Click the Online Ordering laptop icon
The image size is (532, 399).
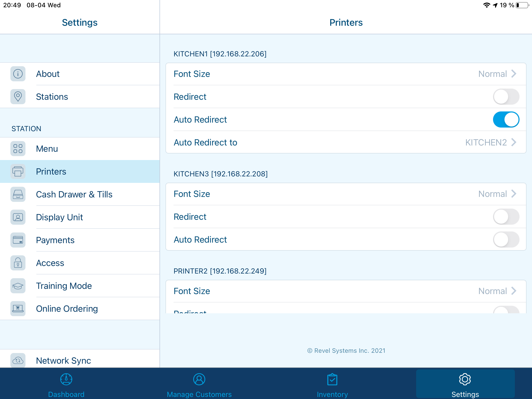click(18, 309)
